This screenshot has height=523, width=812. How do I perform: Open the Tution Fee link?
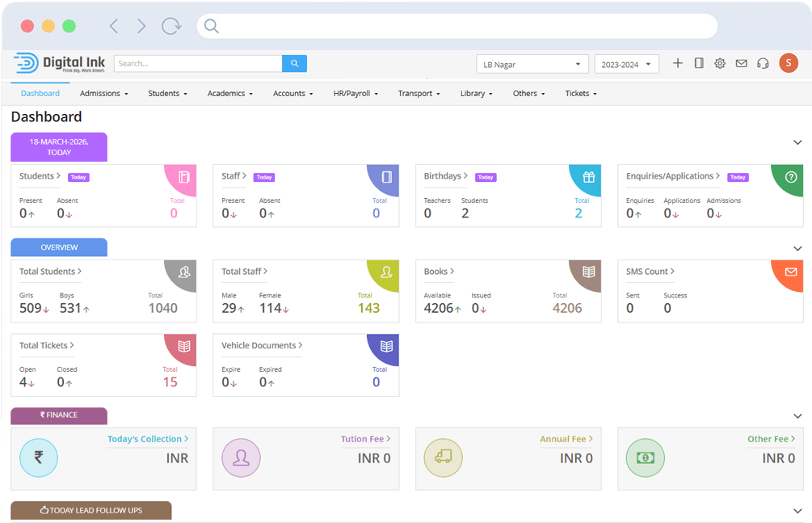pos(365,439)
